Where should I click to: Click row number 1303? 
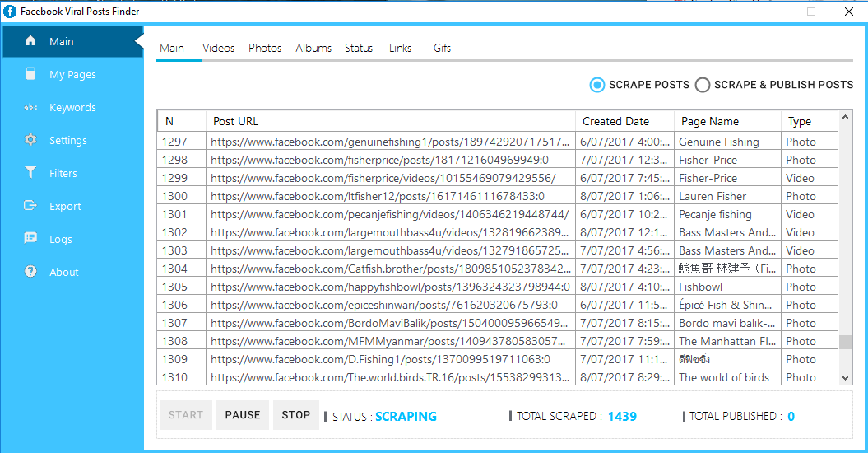174,250
